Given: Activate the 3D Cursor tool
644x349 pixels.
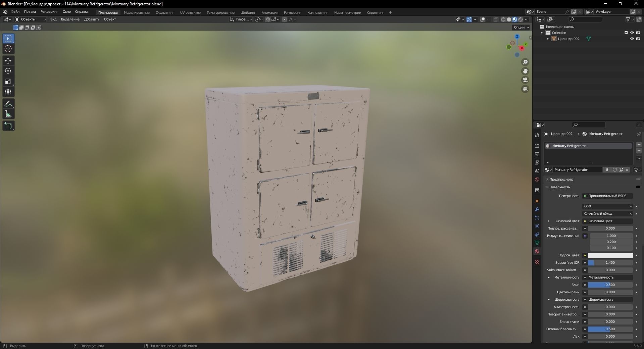Looking at the screenshot, I should [x=8, y=49].
